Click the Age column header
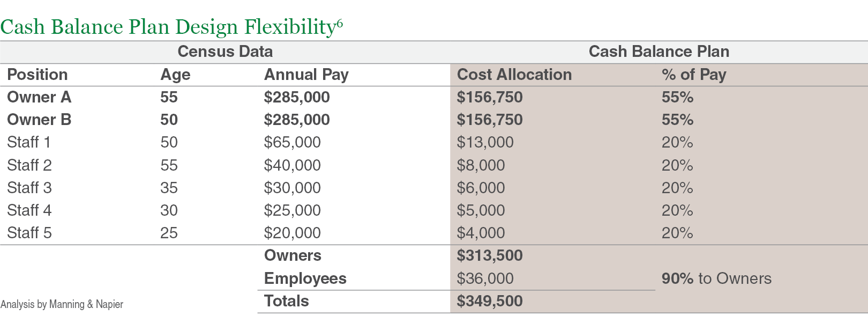 coord(175,75)
